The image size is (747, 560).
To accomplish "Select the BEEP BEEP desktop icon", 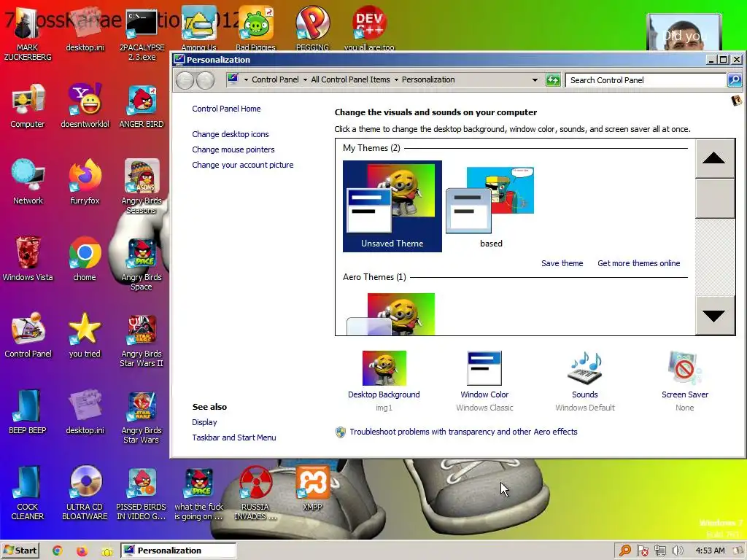I will coord(28,412).
